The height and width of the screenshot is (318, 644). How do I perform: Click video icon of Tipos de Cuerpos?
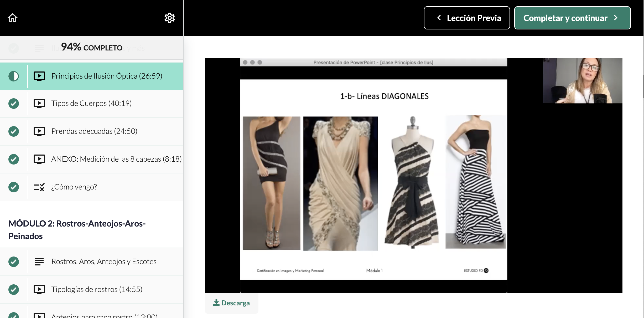pyautogui.click(x=39, y=104)
